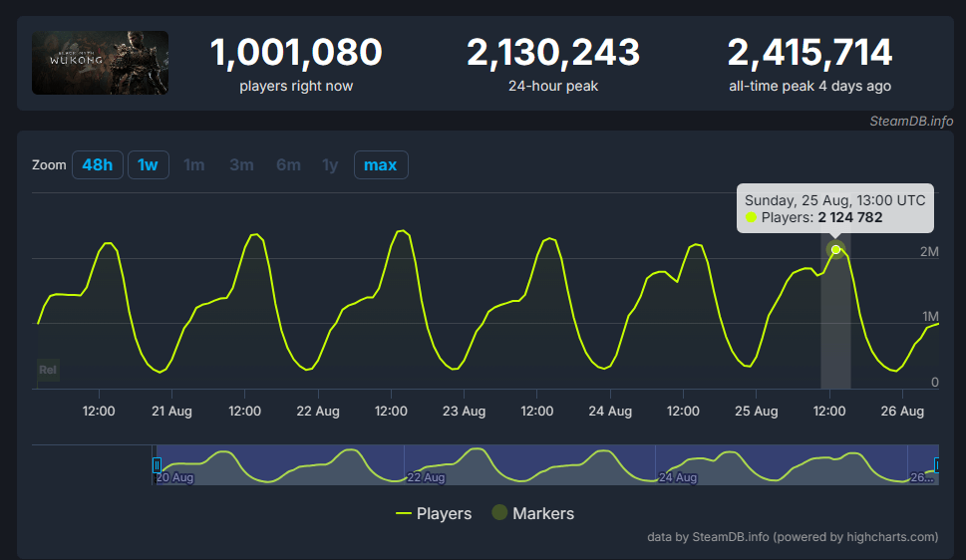This screenshot has width=966, height=560.
Task: Click the left navigator range handle
Action: tap(157, 465)
